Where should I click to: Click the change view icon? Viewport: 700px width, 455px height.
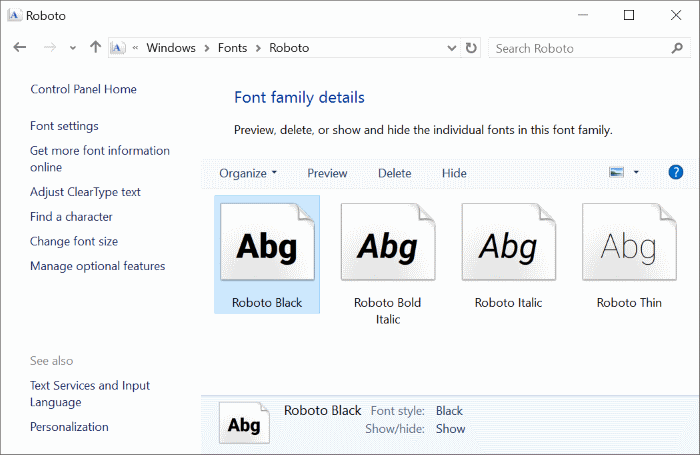click(617, 172)
